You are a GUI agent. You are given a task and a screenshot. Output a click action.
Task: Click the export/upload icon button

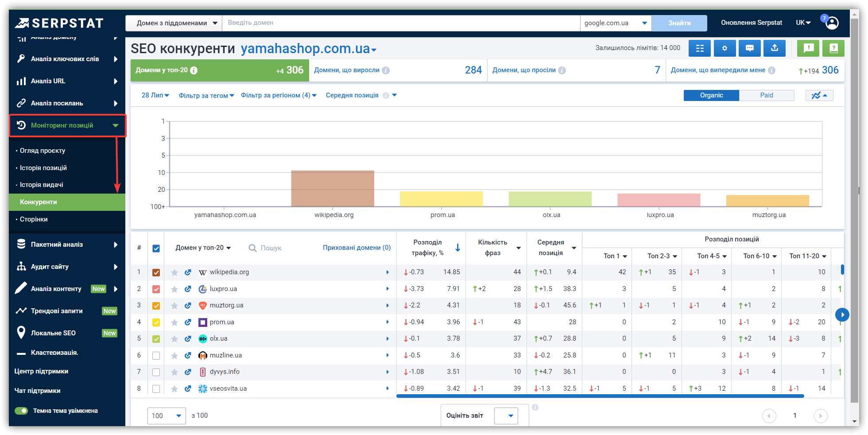[775, 48]
